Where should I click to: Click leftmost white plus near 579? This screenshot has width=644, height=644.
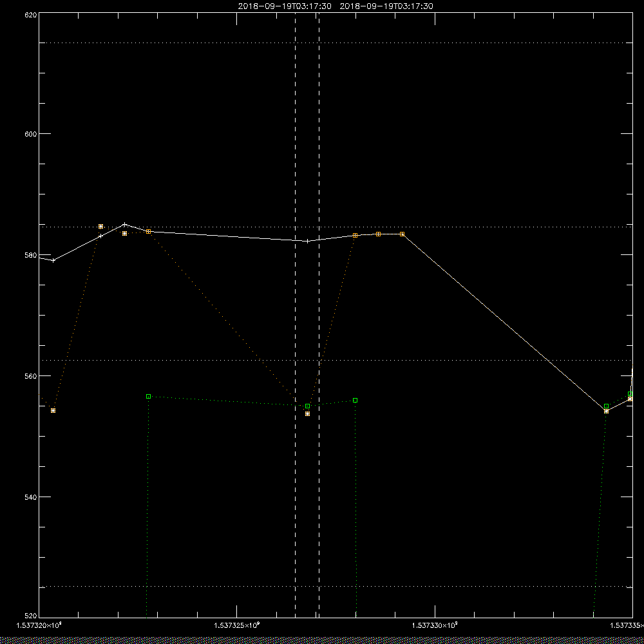pos(53,260)
